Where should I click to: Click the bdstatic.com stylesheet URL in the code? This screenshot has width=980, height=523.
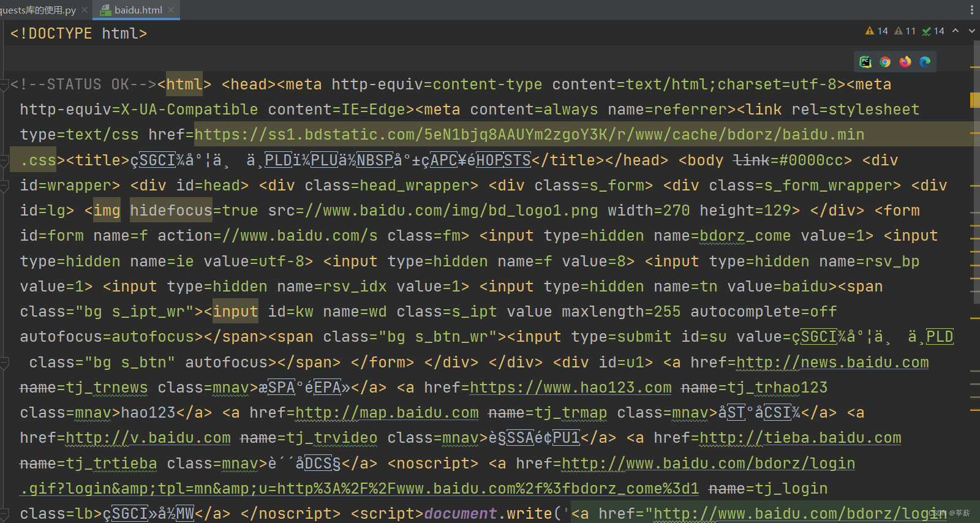[x=529, y=135]
